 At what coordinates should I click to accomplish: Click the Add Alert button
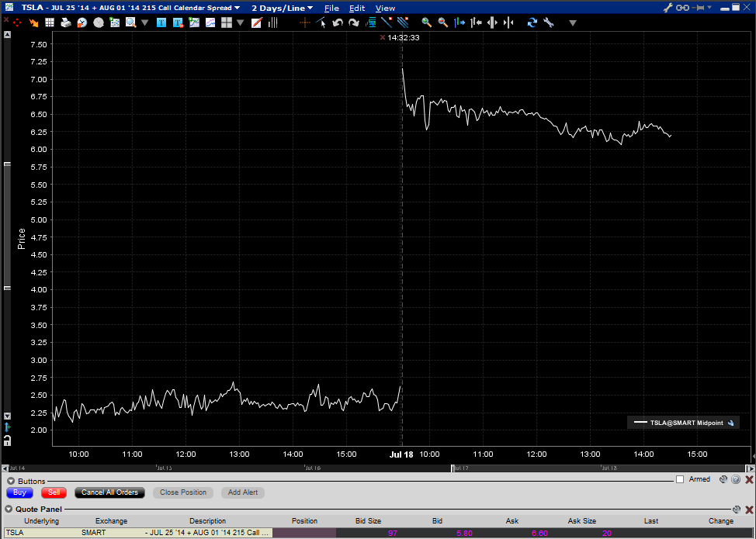pyautogui.click(x=242, y=492)
